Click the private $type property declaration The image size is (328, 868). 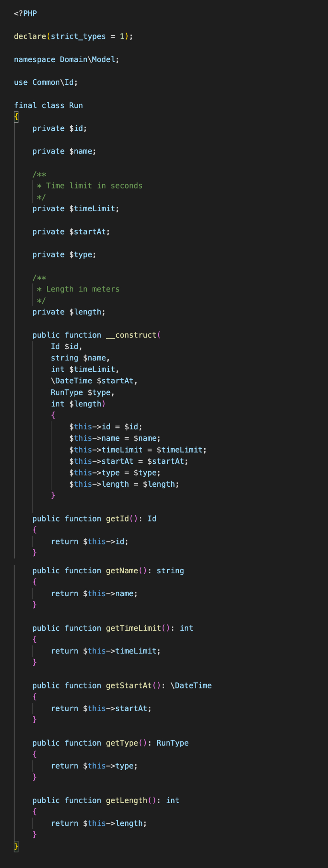click(x=64, y=255)
